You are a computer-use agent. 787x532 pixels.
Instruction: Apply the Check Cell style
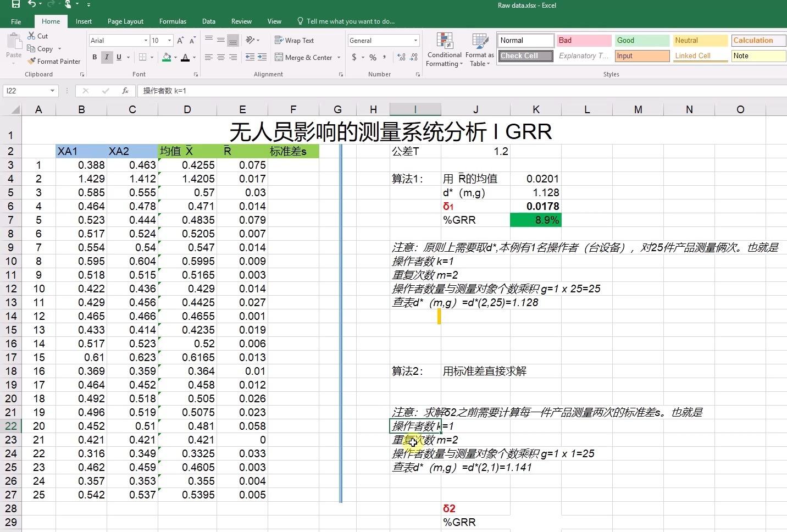(x=524, y=56)
